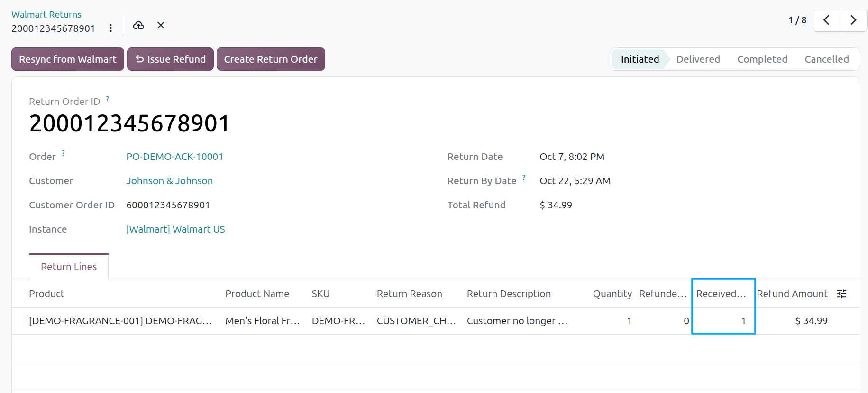Click the Total Refund value $ 34.99

click(x=556, y=205)
